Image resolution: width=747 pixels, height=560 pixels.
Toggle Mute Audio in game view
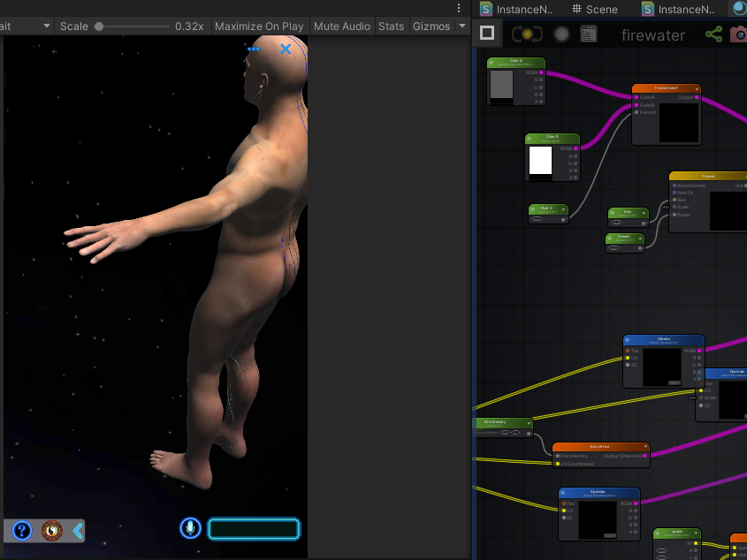(x=341, y=26)
